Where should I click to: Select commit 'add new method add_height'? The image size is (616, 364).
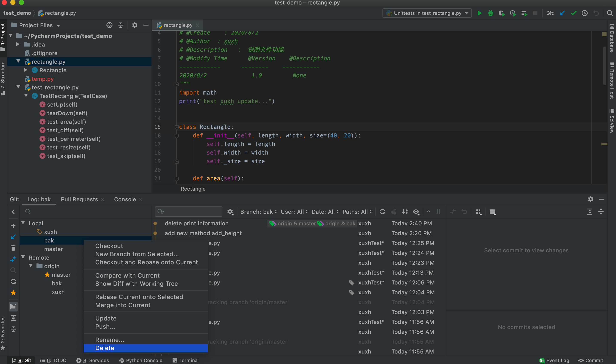[x=203, y=233]
